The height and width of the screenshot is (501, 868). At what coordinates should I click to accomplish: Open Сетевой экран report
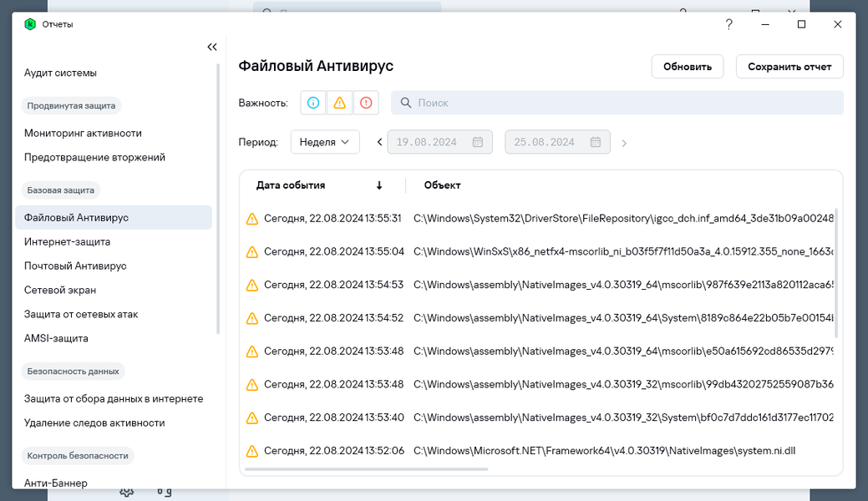tap(60, 290)
